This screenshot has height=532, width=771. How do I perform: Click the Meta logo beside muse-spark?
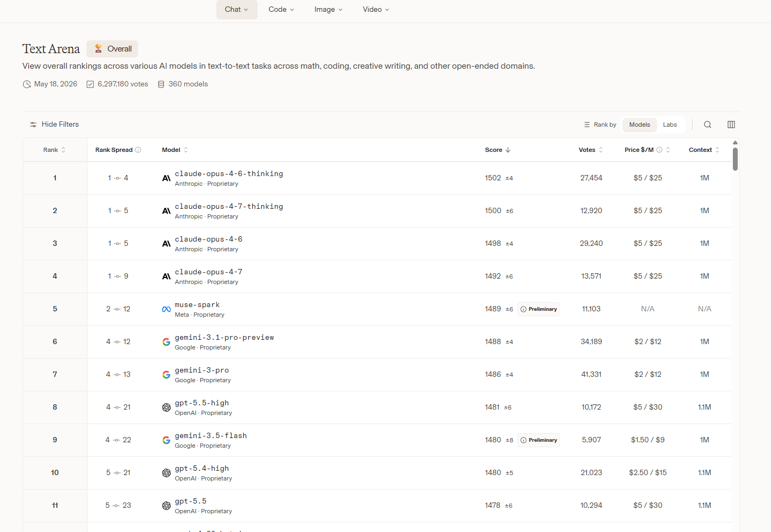[x=166, y=309]
